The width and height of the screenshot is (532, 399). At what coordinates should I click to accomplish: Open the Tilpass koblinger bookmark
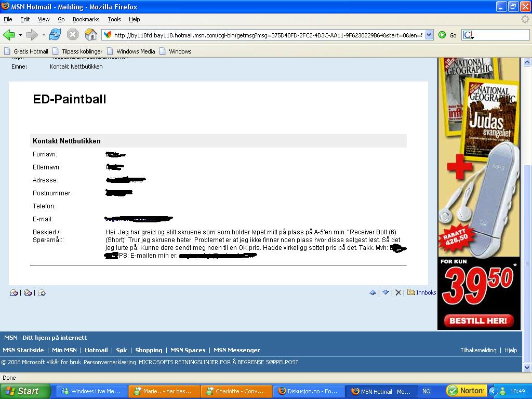click(77, 51)
